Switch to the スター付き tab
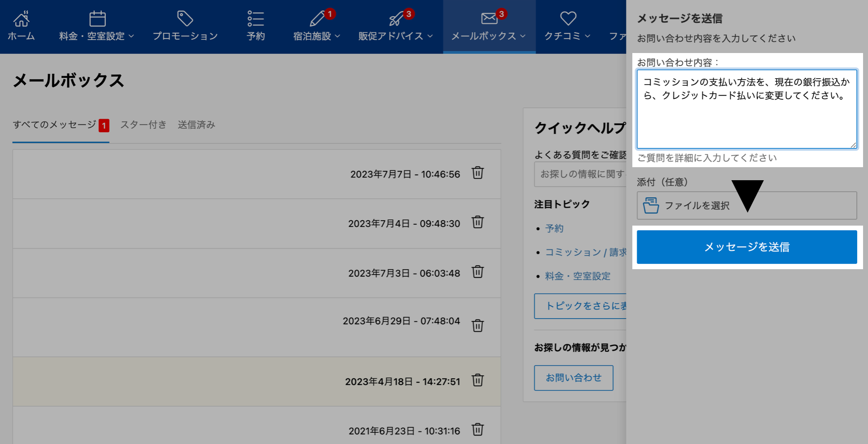The height and width of the screenshot is (444, 868). tap(143, 125)
